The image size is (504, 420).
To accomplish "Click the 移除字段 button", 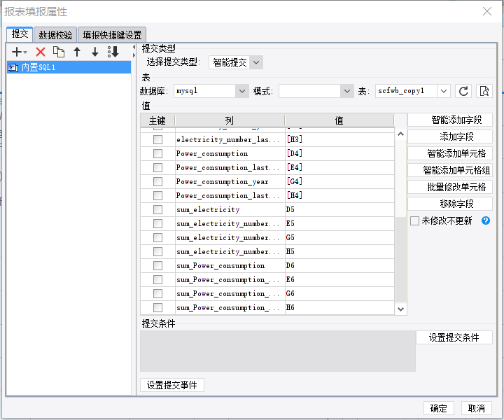I will click(x=450, y=204).
